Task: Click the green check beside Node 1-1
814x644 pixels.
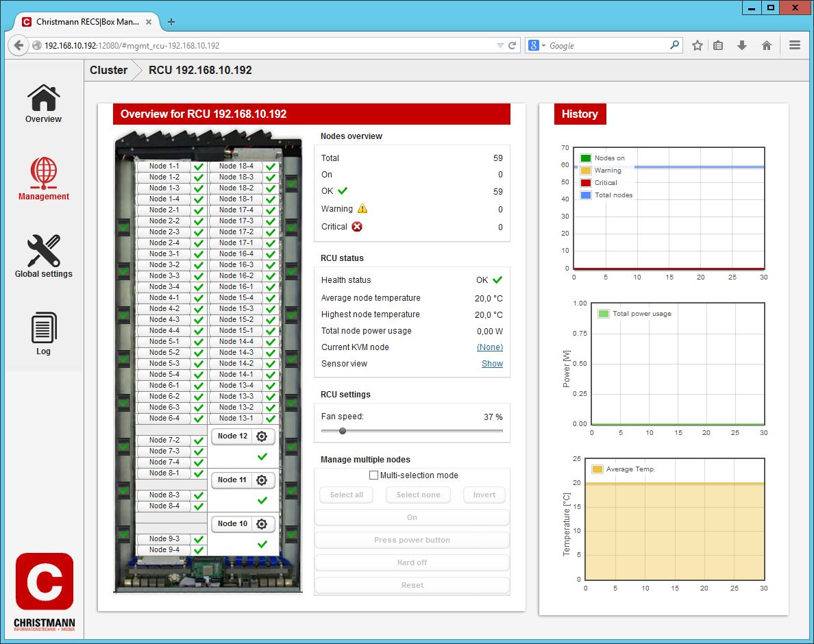Action: tap(198, 166)
